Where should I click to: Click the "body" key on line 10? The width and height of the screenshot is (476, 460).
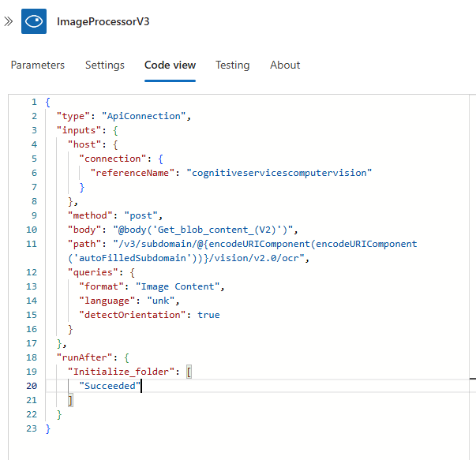point(84,230)
